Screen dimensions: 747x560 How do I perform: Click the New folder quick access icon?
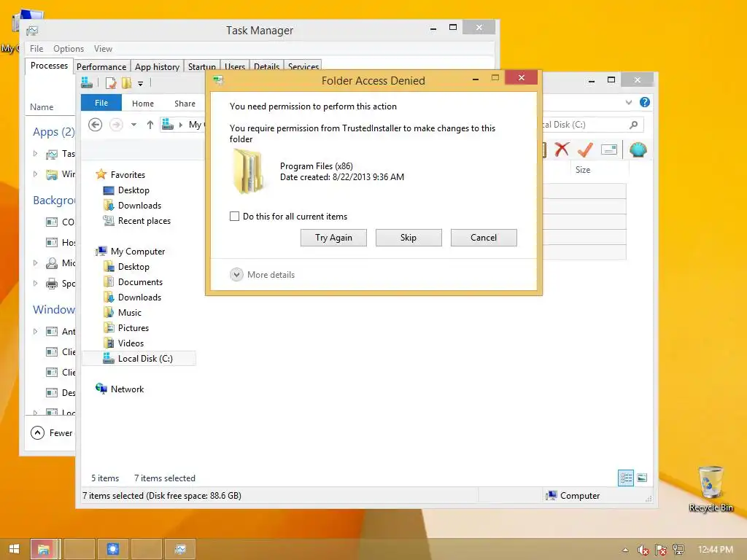(x=126, y=83)
